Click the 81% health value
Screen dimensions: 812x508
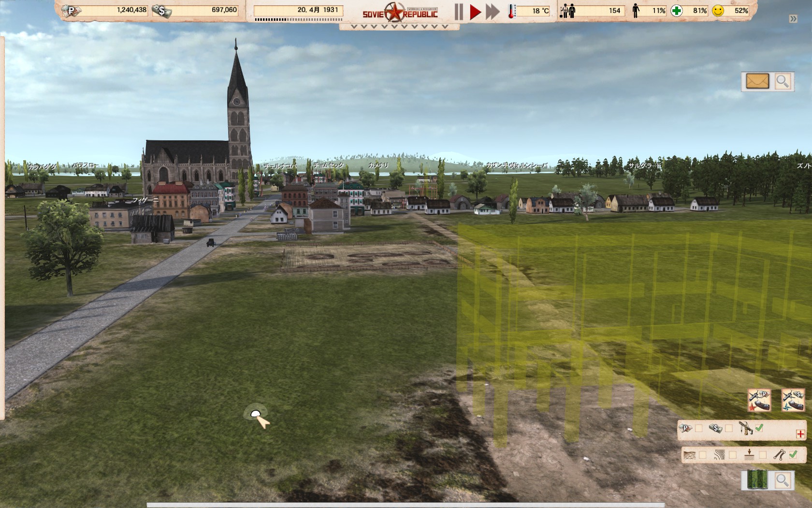(x=699, y=10)
